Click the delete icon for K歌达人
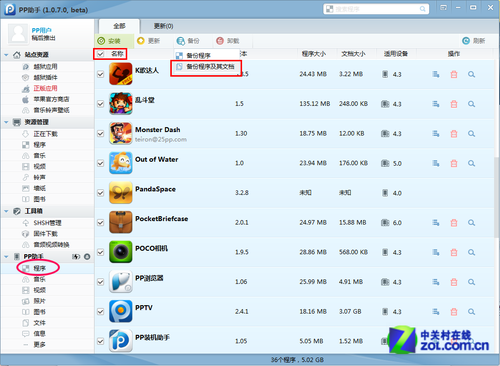Image resolution: width=500 pixels, height=366 pixels. [454, 74]
